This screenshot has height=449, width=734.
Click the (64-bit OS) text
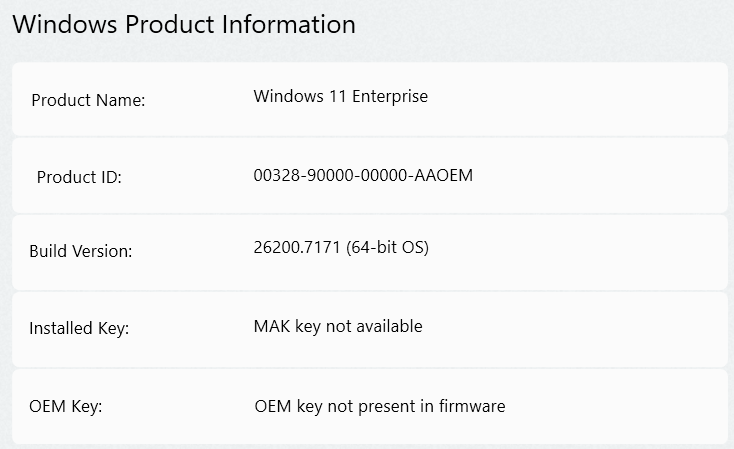(x=388, y=248)
